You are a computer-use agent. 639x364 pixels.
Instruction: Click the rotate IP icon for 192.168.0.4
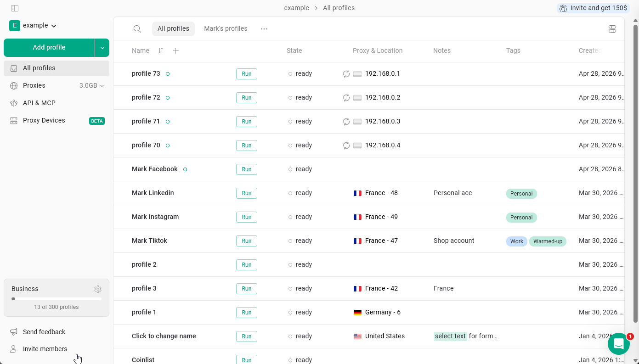point(346,146)
